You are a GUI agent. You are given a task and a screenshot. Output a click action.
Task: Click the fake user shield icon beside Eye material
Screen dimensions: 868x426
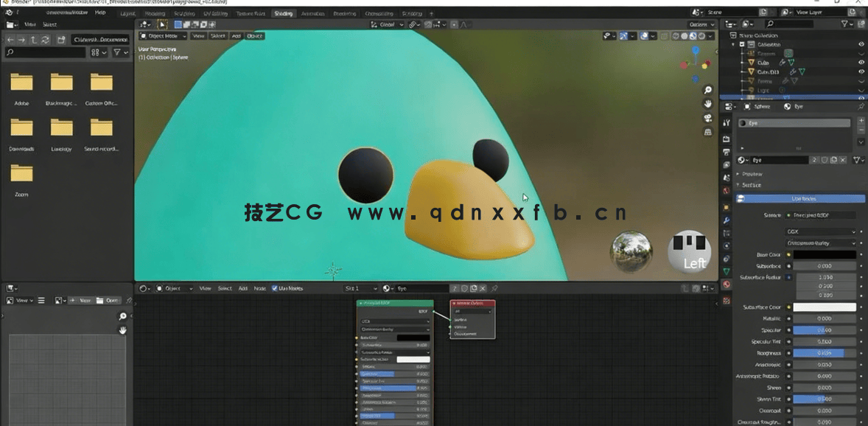pyautogui.click(x=824, y=160)
